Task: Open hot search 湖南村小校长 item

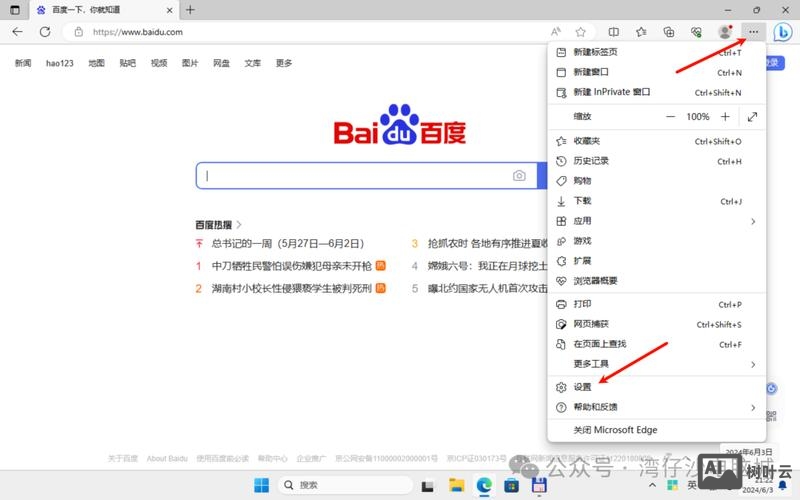Action: (291, 288)
